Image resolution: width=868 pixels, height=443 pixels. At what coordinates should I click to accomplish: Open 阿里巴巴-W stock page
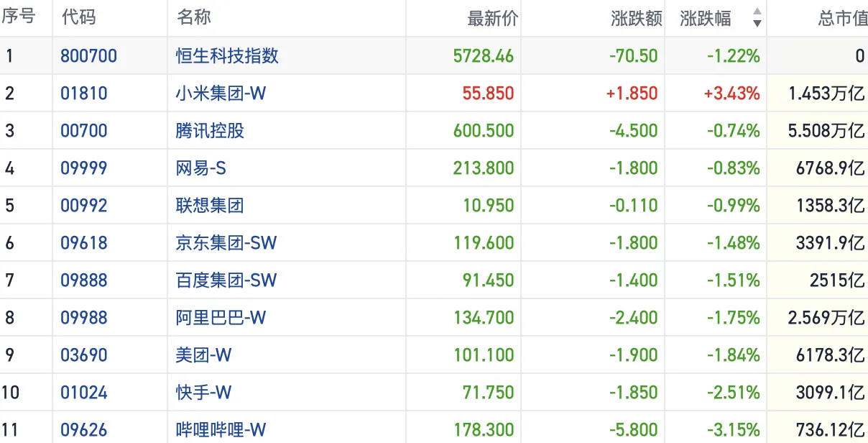tap(221, 318)
